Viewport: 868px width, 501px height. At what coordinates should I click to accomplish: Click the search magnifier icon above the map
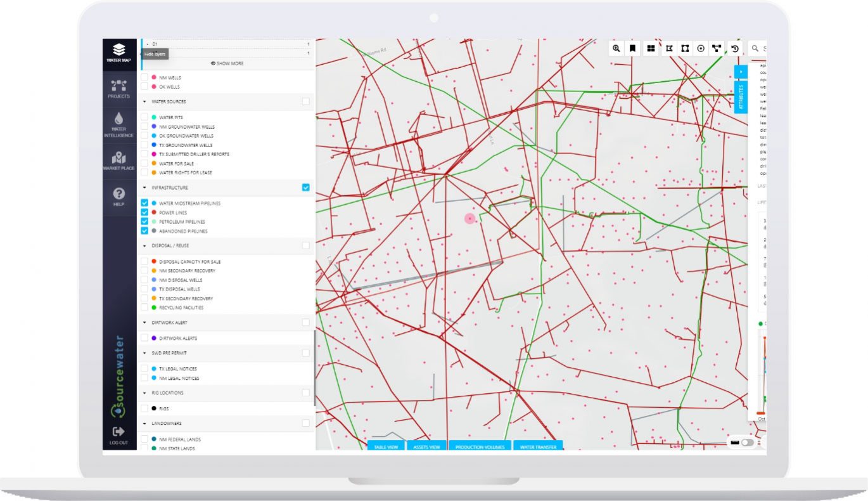[755, 48]
